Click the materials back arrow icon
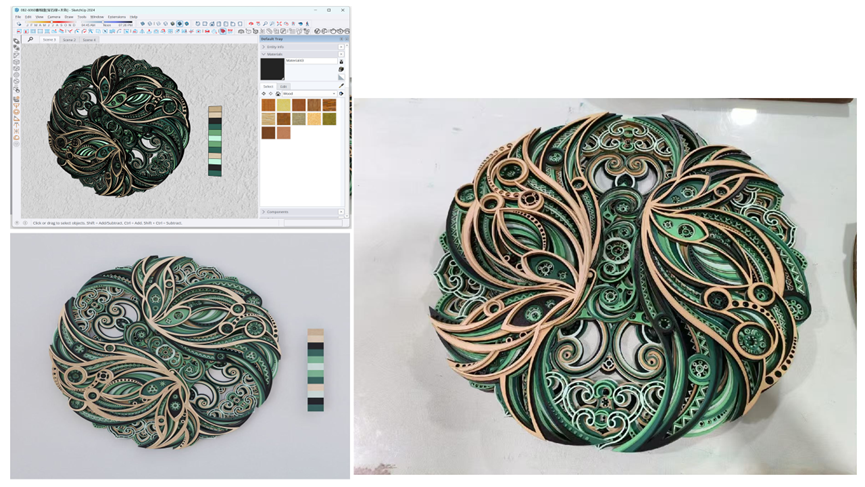The width and height of the screenshot is (865, 487). coord(264,94)
